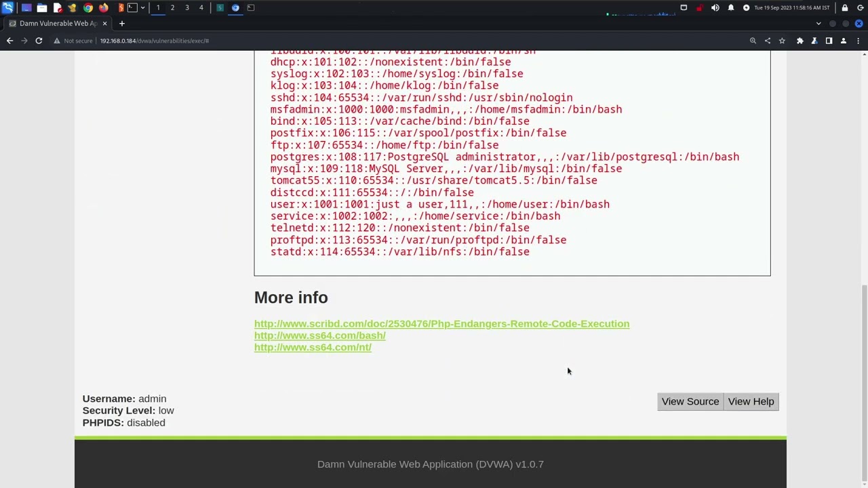The height and width of the screenshot is (488, 868).
Task: Click the View Source button
Action: 690,401
